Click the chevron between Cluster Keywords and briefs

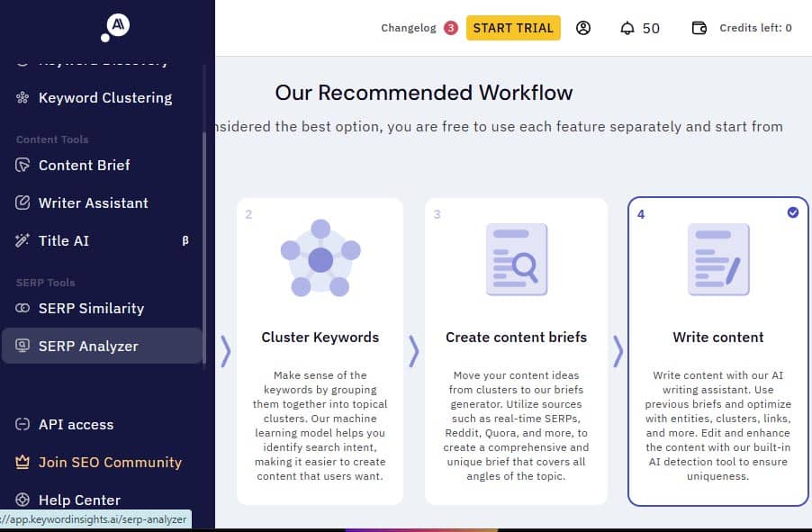[x=414, y=352]
